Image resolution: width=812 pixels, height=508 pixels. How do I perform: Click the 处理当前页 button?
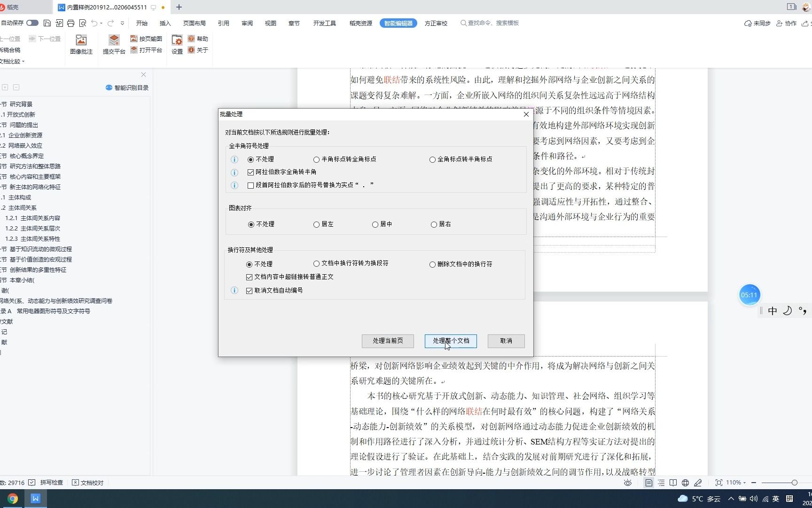pyautogui.click(x=388, y=341)
